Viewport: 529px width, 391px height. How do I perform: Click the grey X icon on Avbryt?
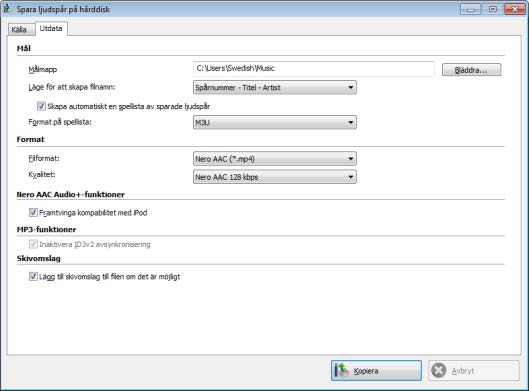439,371
